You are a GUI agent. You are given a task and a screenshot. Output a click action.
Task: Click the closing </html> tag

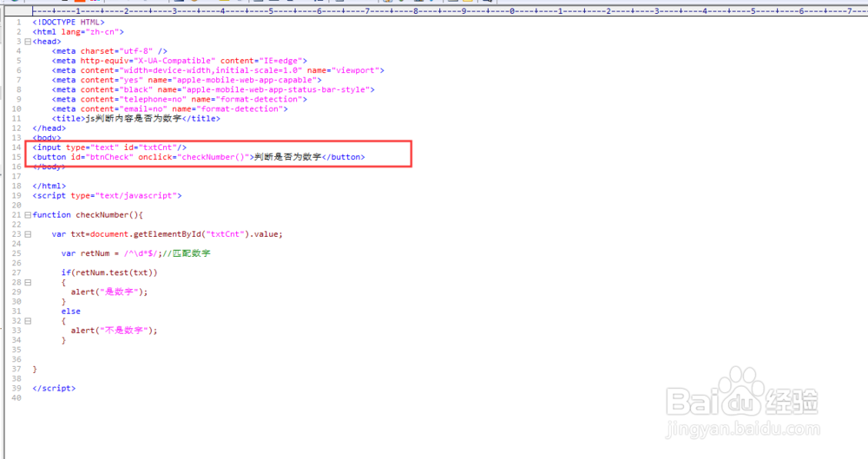pyautogui.click(x=49, y=186)
